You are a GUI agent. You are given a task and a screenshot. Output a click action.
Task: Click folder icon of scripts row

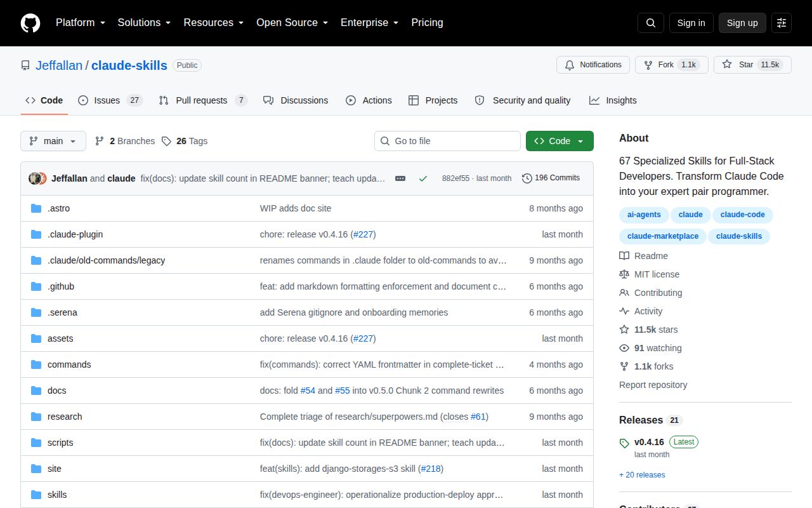pyautogui.click(x=36, y=443)
